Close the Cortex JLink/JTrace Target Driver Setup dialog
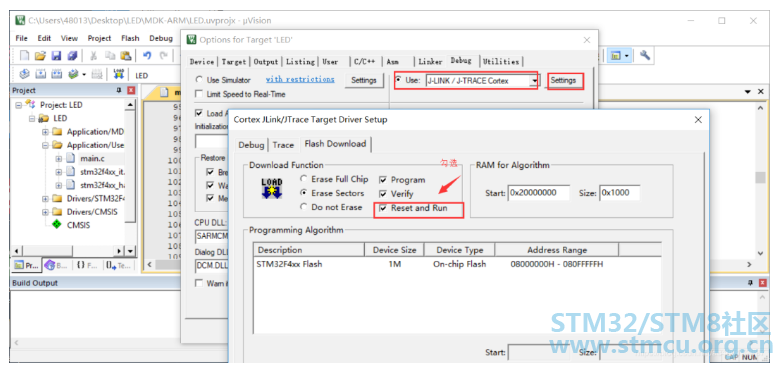Screen dimensions: 782x368 (698, 120)
